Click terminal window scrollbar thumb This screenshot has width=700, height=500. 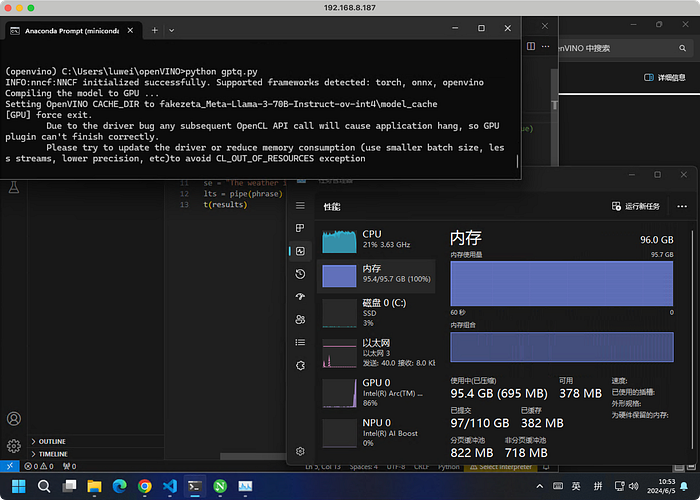pyautogui.click(x=517, y=161)
